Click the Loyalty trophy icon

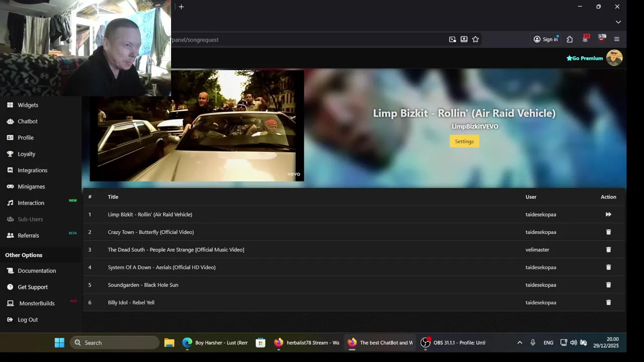[x=10, y=154]
